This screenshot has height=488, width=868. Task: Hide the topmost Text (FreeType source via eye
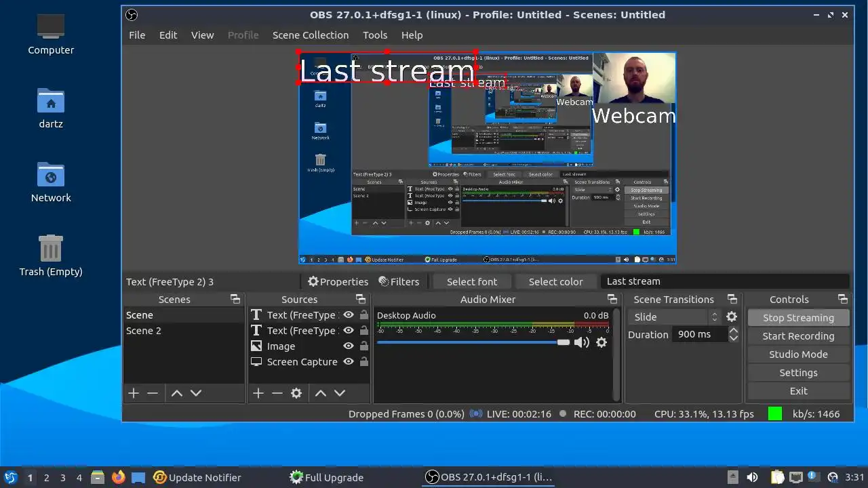349,315
